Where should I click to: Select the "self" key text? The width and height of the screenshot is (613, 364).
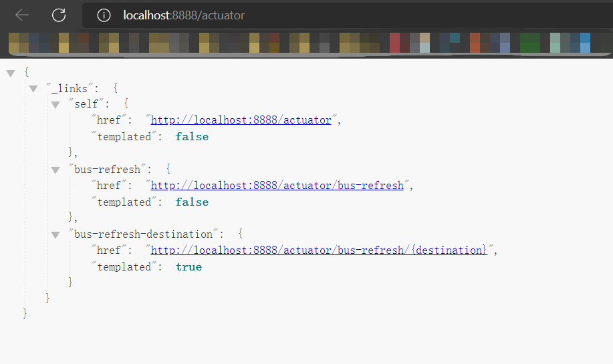pyautogui.click(x=86, y=105)
